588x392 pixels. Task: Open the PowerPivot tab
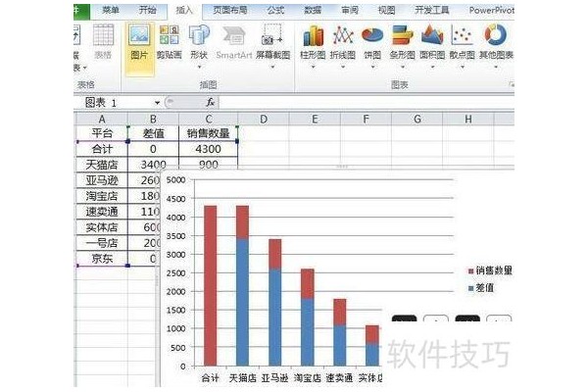pos(491,10)
